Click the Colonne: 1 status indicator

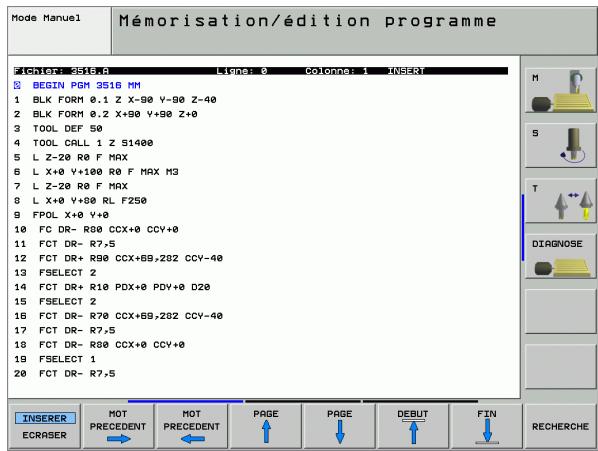[337, 71]
